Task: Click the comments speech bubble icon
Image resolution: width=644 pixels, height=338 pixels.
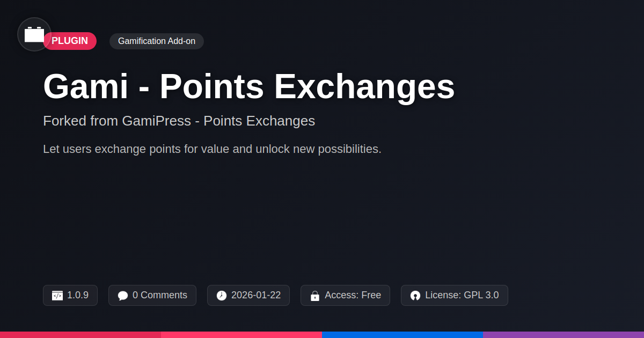Action: pyautogui.click(x=123, y=296)
